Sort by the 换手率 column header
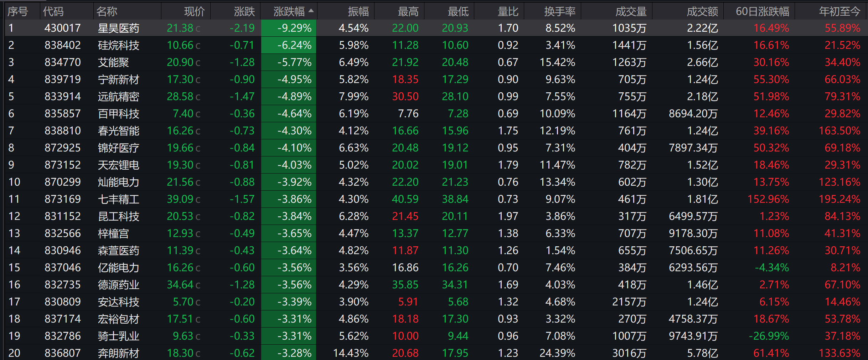 click(560, 11)
